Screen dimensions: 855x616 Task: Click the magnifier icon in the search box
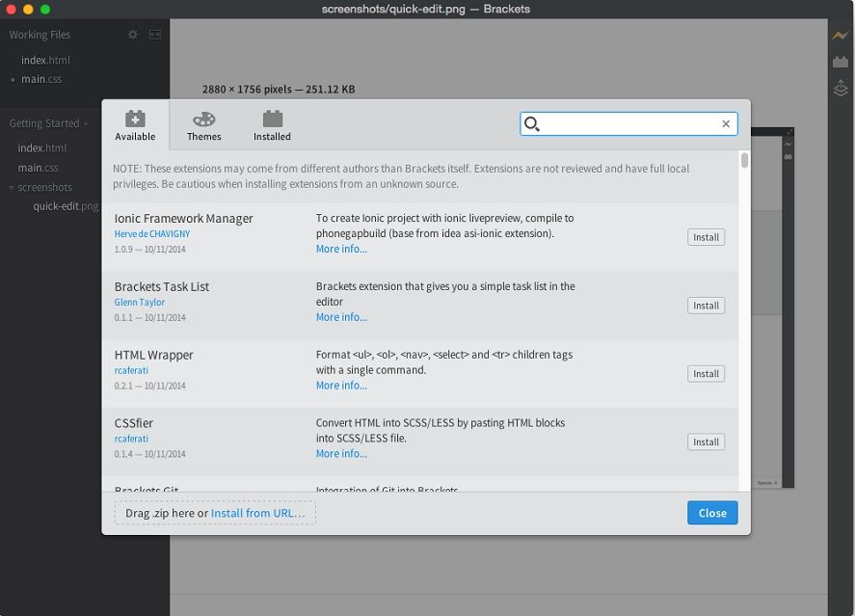pyautogui.click(x=531, y=123)
